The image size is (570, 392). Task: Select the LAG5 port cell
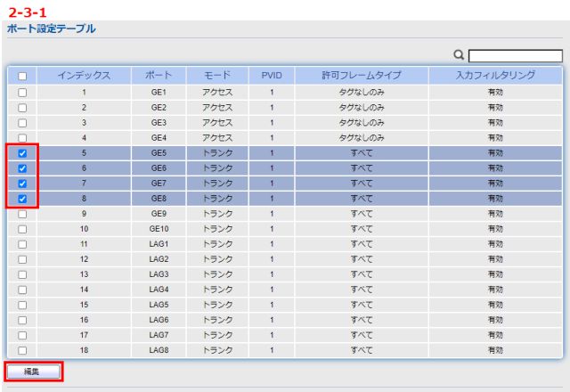159,305
